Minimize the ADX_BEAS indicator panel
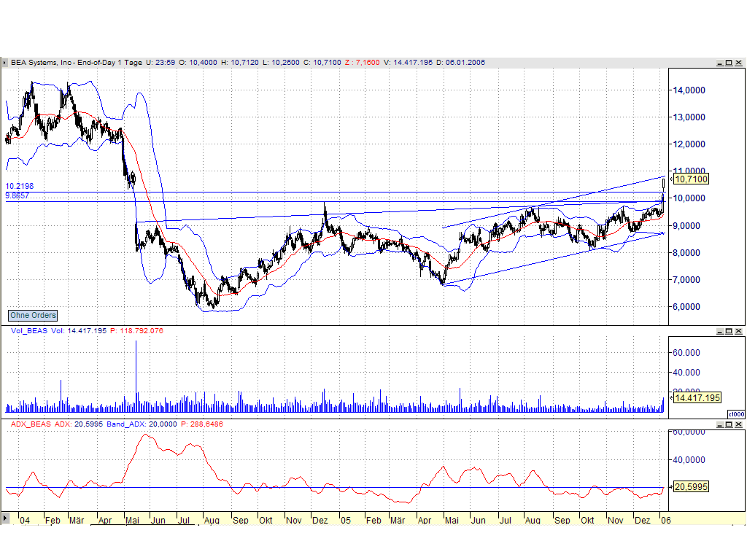The height and width of the screenshot is (560, 747). click(720, 424)
